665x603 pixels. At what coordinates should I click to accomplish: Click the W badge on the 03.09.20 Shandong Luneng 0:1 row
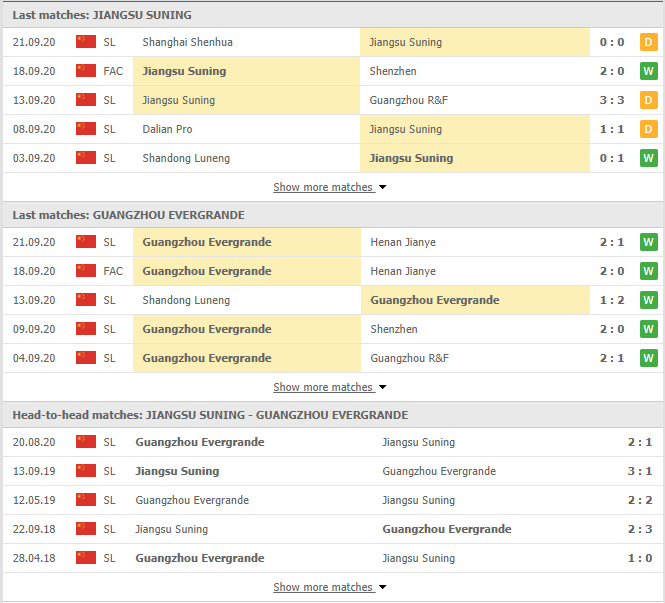click(x=648, y=158)
